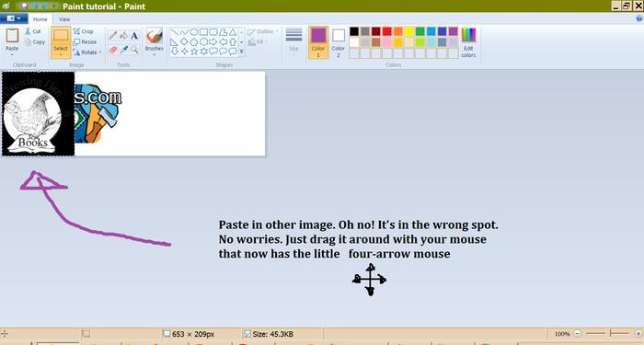Click the Copy icon in Clipboard group
Image resolution: width=644 pixels, height=345 pixels.
[28, 42]
